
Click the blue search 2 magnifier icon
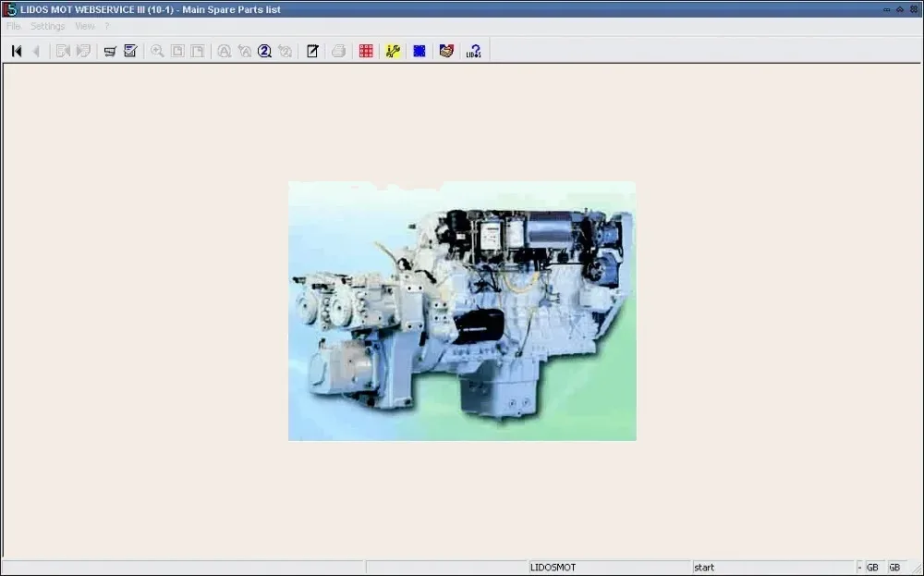pos(264,51)
